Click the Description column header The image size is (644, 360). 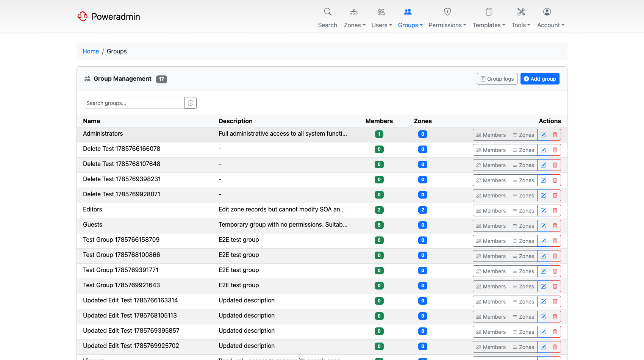[x=236, y=121]
